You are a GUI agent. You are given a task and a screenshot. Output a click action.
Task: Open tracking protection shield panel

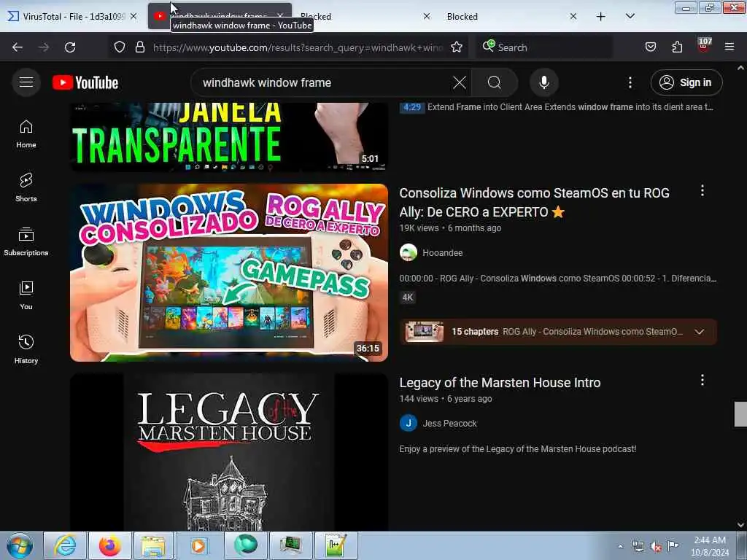coord(120,47)
